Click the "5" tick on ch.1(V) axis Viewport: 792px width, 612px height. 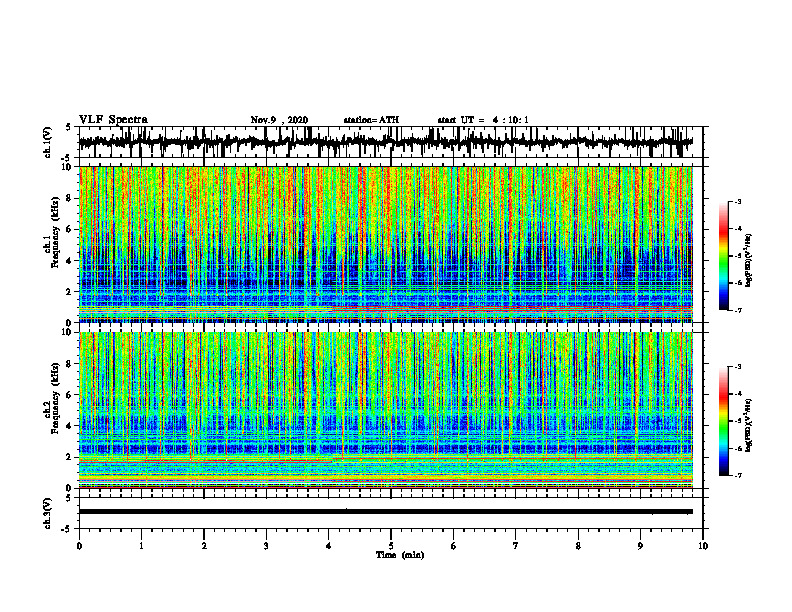(x=68, y=128)
